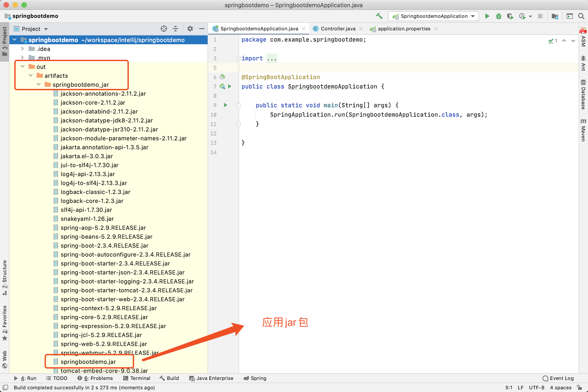
Task: Select springbootdemo.jar in the project tree
Action: pyautogui.click(x=88, y=362)
